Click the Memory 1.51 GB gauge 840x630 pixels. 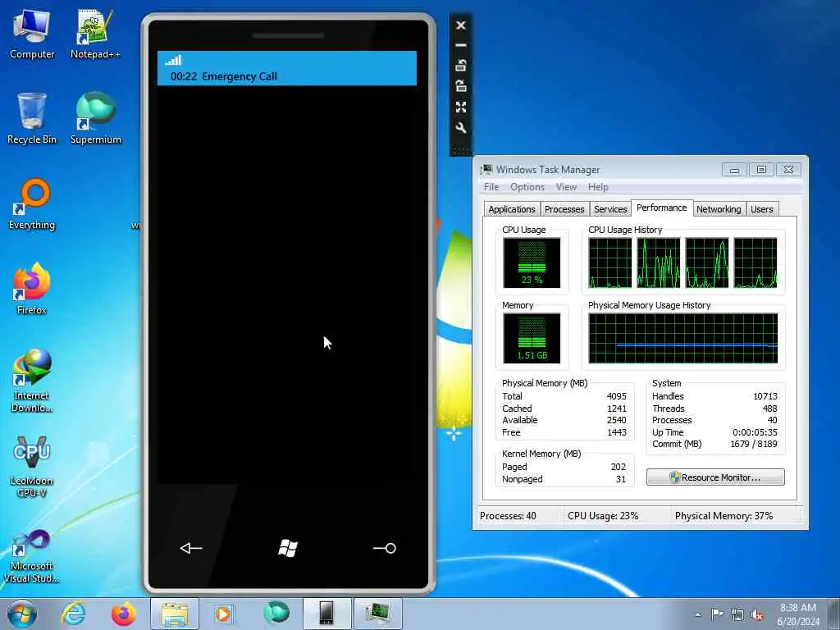pyautogui.click(x=532, y=338)
